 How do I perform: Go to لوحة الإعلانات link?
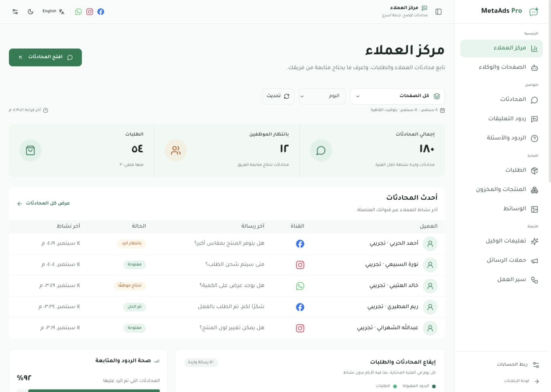point(521,381)
